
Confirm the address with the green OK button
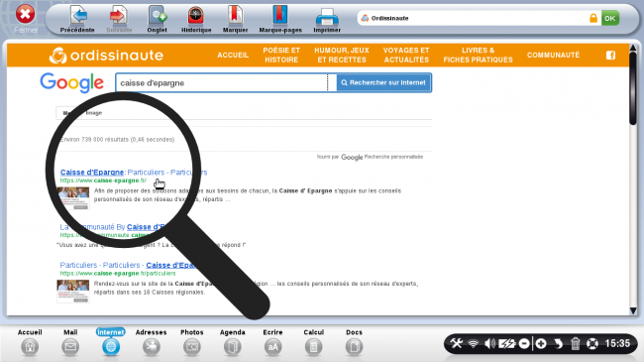coord(610,18)
